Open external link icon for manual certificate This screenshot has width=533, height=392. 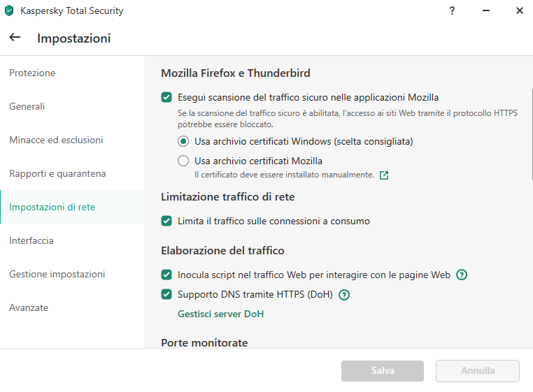click(384, 175)
